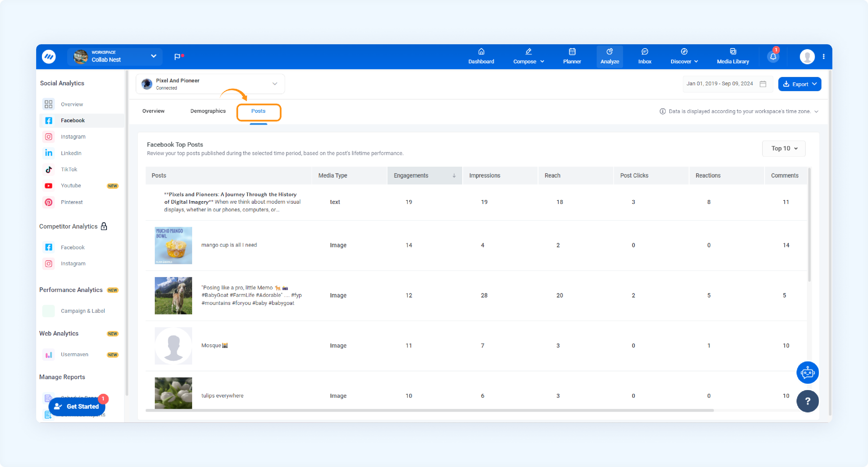Click the user profile avatar
Screen dimensions: 868x467
click(x=807, y=57)
